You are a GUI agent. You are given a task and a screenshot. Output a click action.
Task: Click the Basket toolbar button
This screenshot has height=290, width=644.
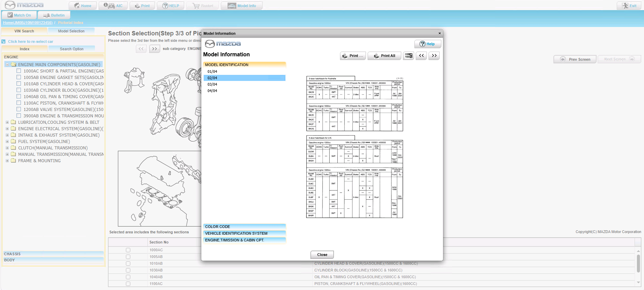(x=203, y=6)
